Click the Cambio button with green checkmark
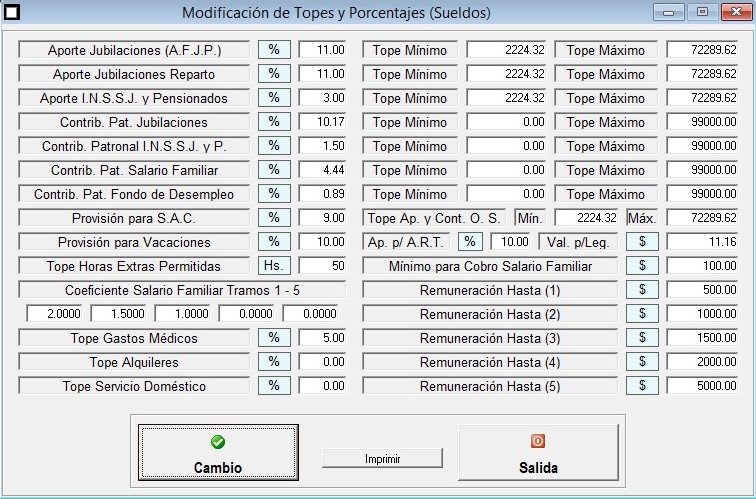756x499 pixels. [x=218, y=453]
